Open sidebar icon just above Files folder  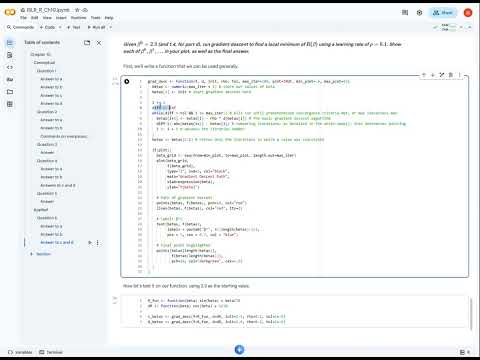10,79
